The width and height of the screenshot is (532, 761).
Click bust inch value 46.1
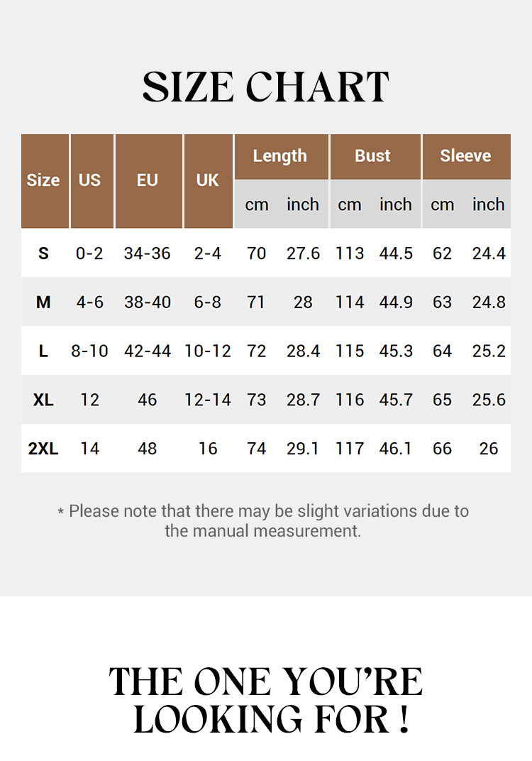tap(396, 449)
